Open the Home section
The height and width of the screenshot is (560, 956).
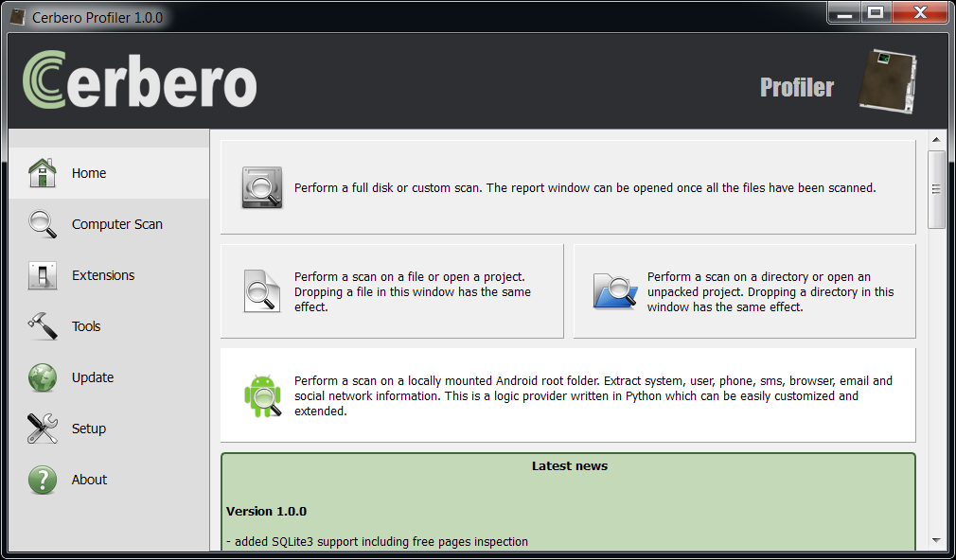click(x=109, y=173)
